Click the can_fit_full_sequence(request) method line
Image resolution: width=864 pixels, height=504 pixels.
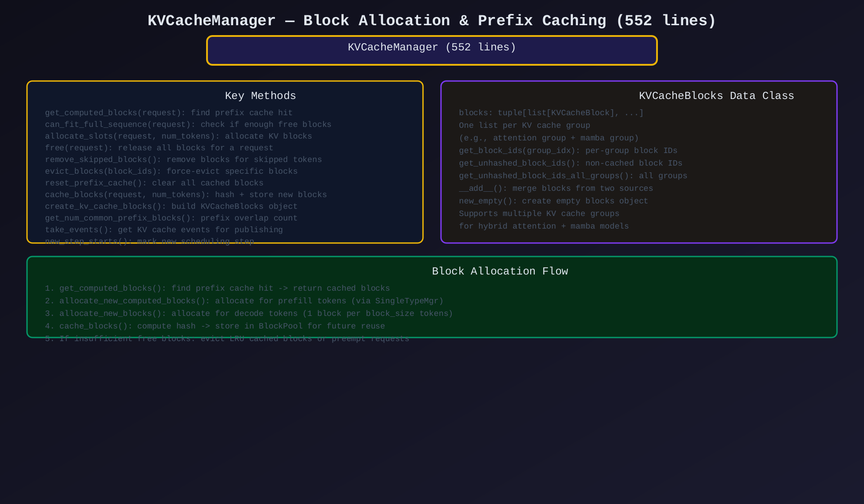pyautogui.click(x=188, y=124)
